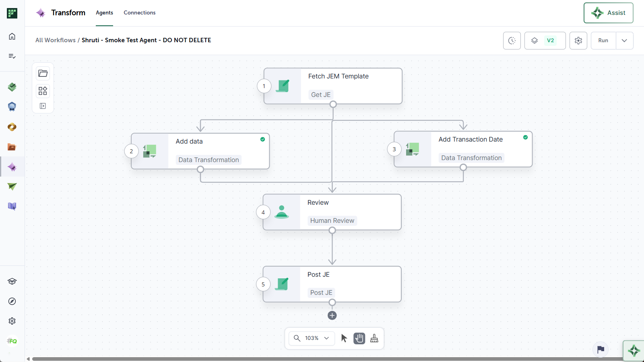
Task: Click the Run button
Action: point(603,41)
